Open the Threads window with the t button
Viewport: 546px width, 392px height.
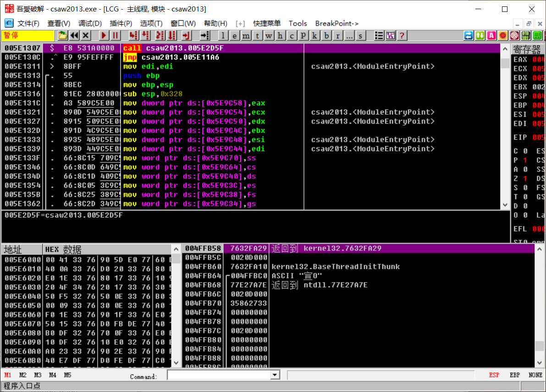click(x=257, y=35)
